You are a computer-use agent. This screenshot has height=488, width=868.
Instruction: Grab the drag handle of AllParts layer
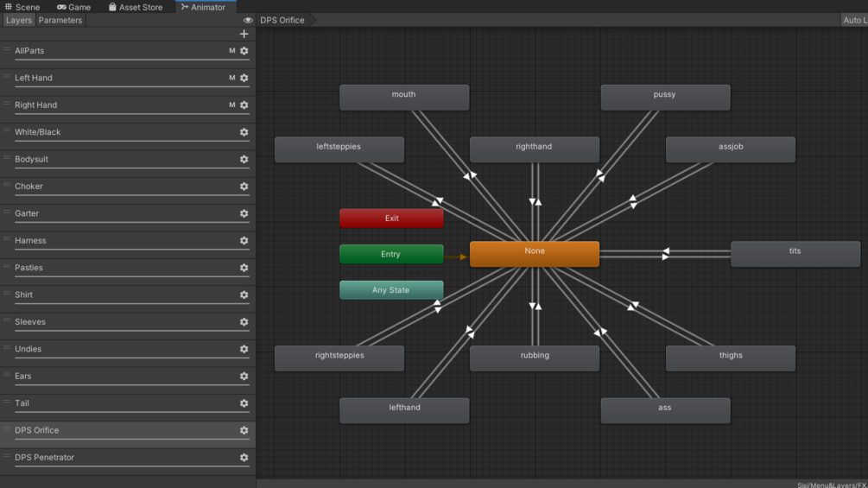point(7,50)
